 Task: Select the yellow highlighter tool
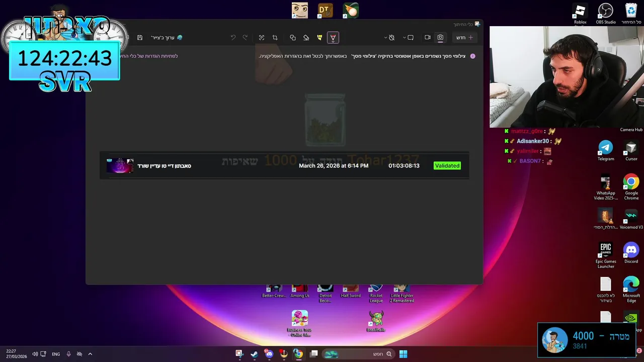click(x=319, y=38)
